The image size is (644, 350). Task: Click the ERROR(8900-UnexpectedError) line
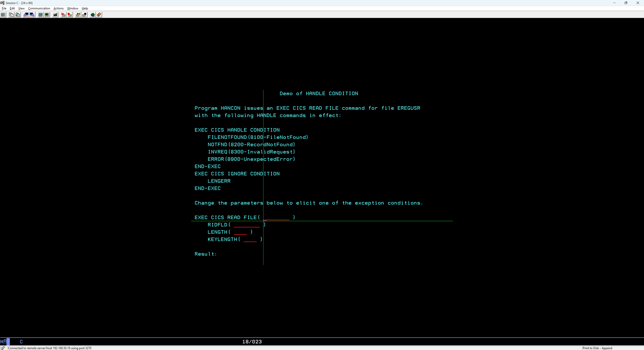click(x=252, y=159)
